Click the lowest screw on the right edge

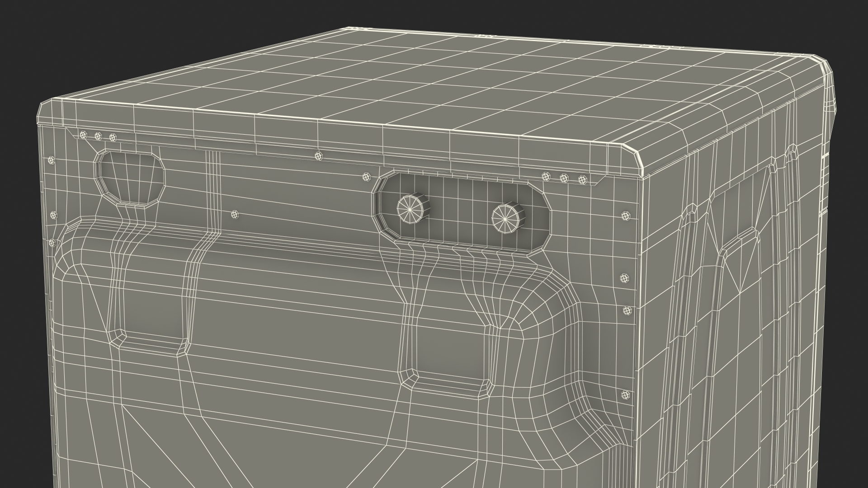coord(626,394)
